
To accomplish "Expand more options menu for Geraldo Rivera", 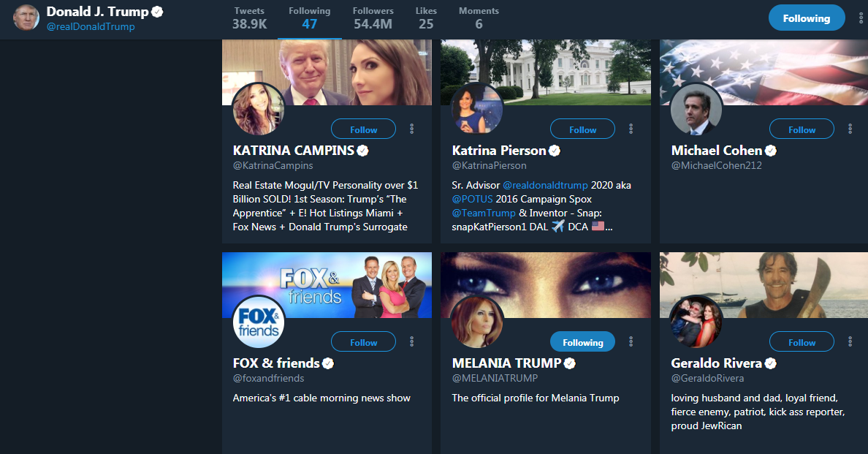I will [850, 342].
